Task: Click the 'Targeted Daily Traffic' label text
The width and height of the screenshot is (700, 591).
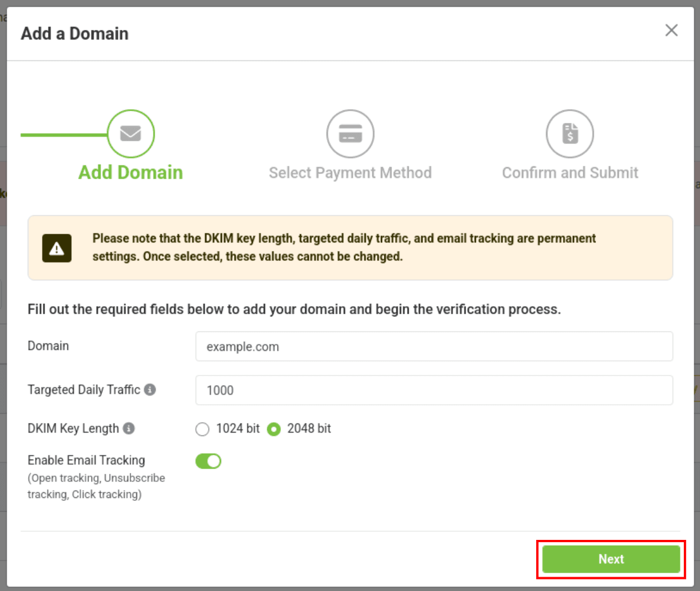Action: pyautogui.click(x=84, y=389)
